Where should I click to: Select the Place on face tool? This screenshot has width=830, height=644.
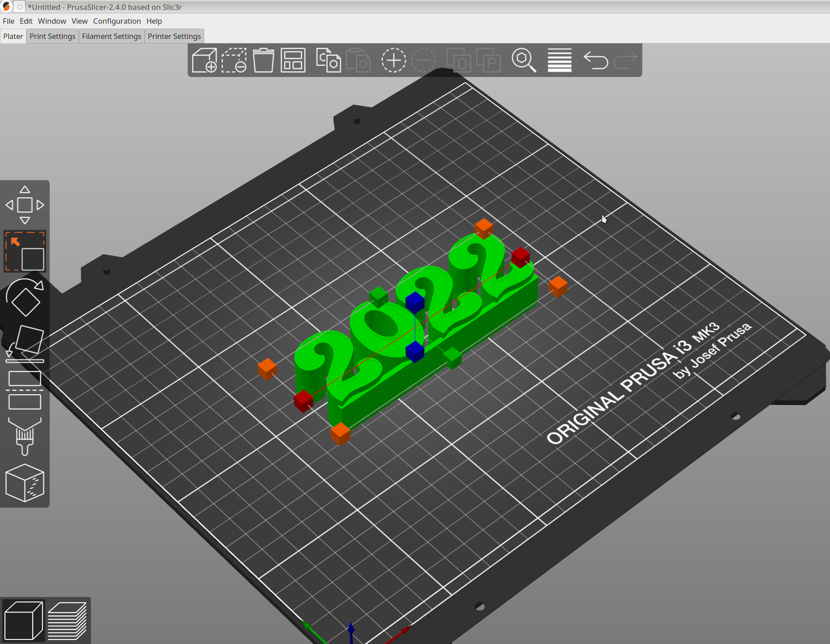25,344
